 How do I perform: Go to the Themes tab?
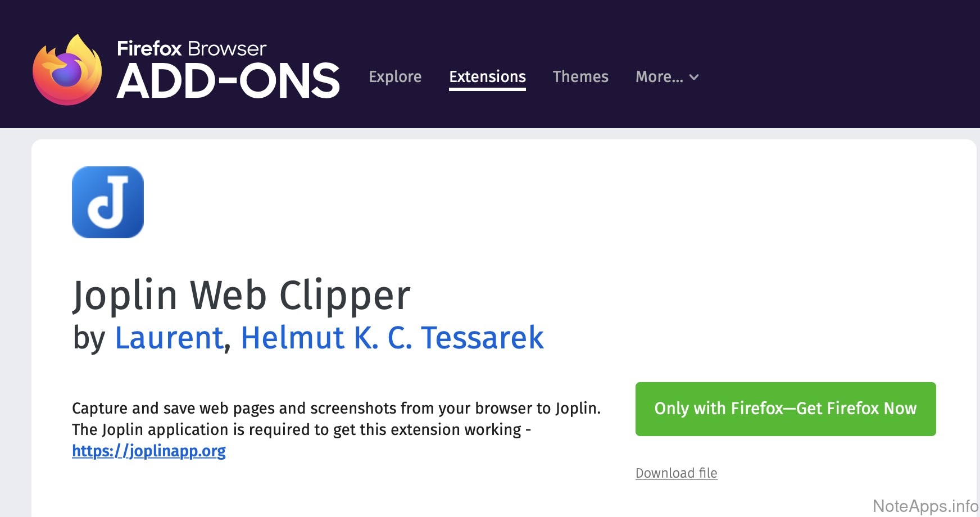580,76
